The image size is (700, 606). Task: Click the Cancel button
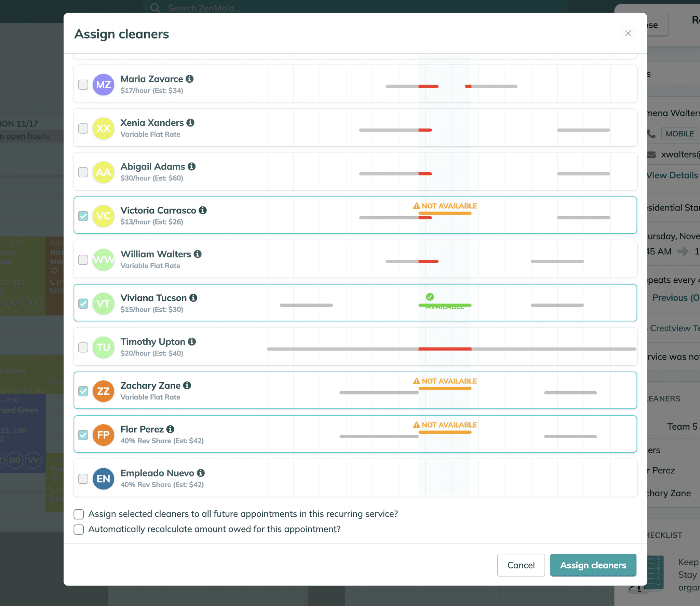click(521, 565)
